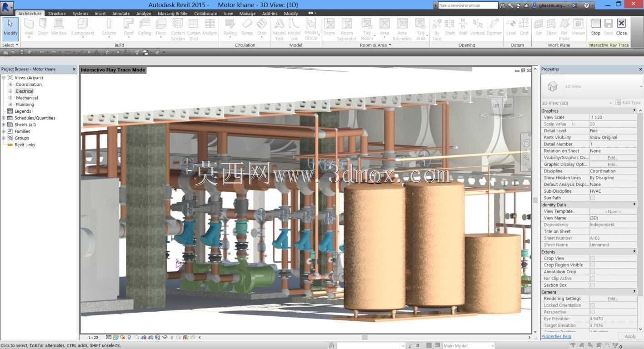Go to the Analyze tab

coord(144,14)
